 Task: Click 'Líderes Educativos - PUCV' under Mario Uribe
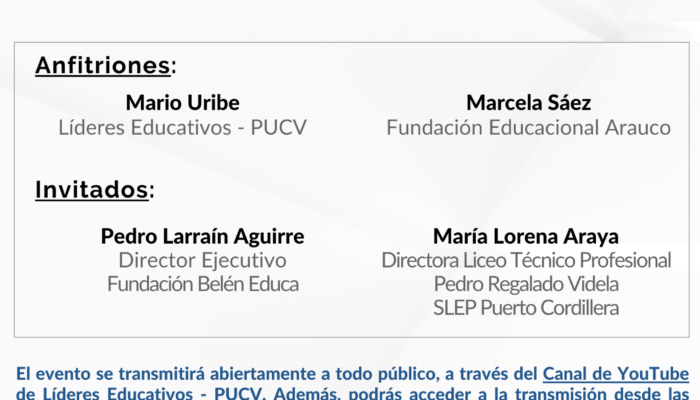[x=183, y=128]
